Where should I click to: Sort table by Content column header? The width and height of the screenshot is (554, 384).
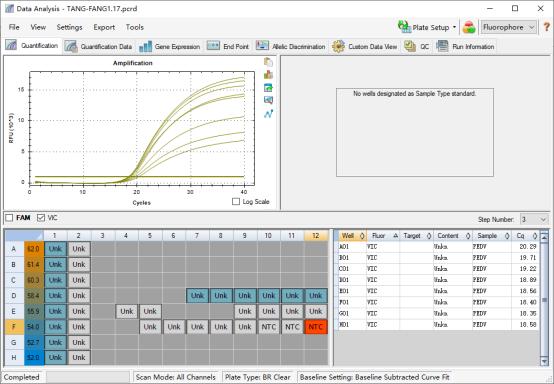click(x=453, y=236)
